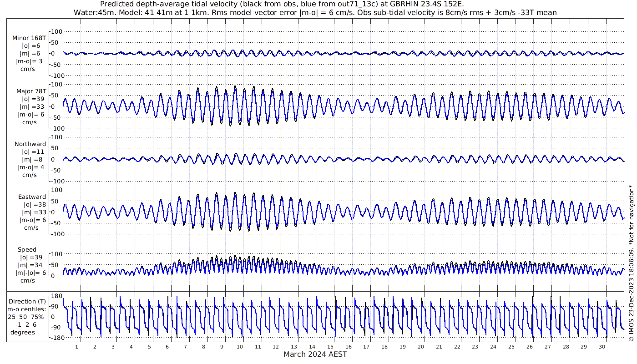
Task: Click the 'March 2024 AEST' x-axis label
Action: click(315, 354)
